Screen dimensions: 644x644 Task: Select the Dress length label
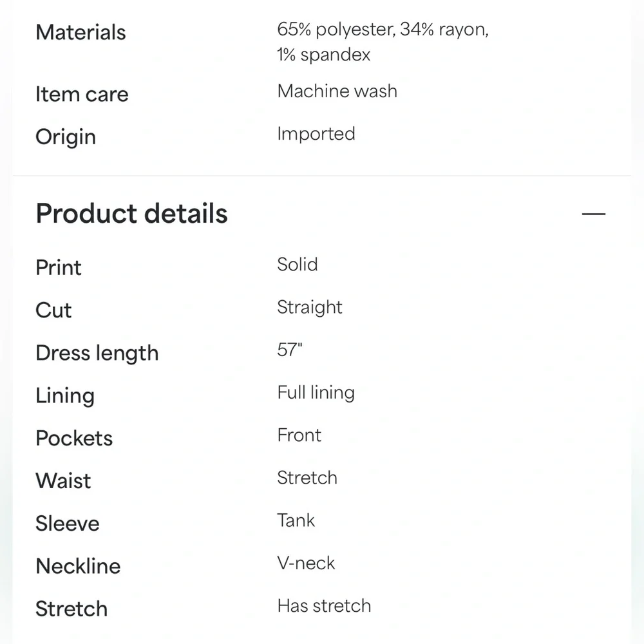tap(97, 353)
